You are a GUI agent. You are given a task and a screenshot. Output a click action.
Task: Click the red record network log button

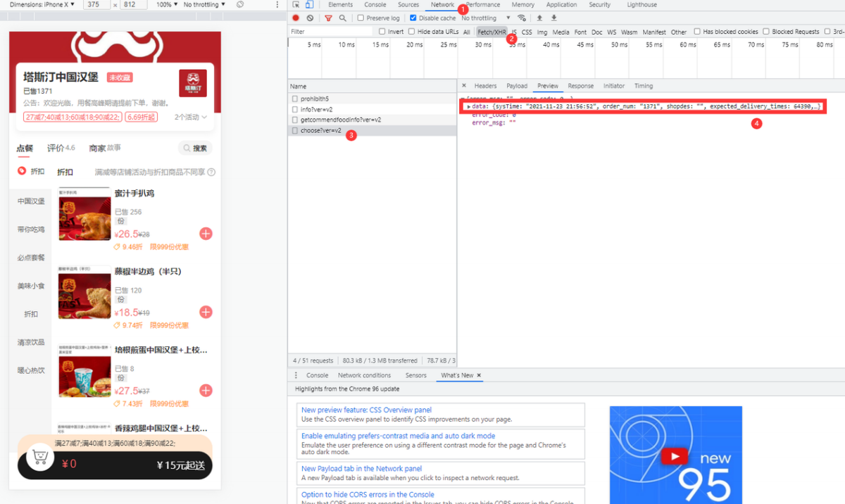[x=296, y=18]
